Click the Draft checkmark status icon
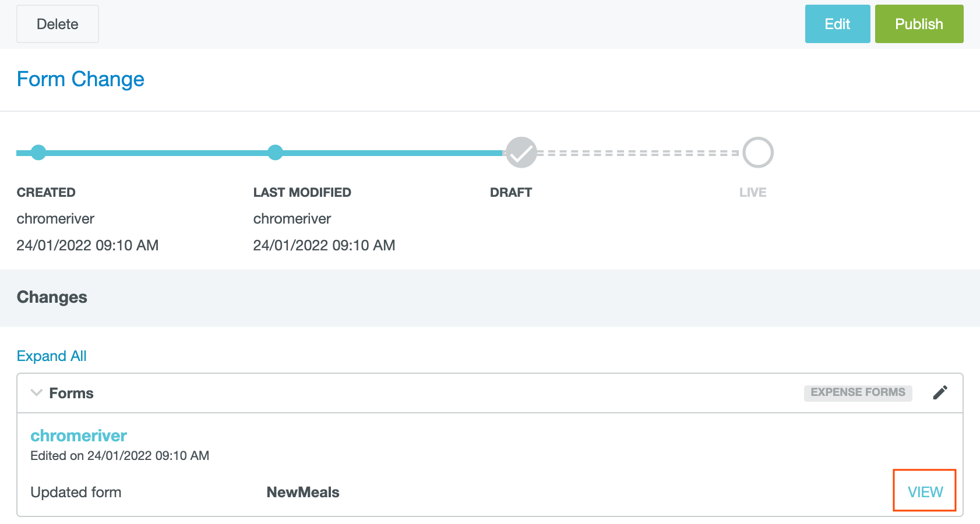Screen dimensions: 980x524 521,153
